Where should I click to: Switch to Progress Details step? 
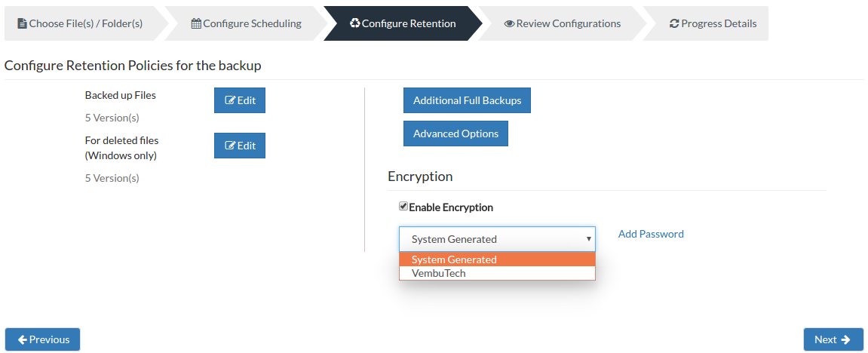713,24
